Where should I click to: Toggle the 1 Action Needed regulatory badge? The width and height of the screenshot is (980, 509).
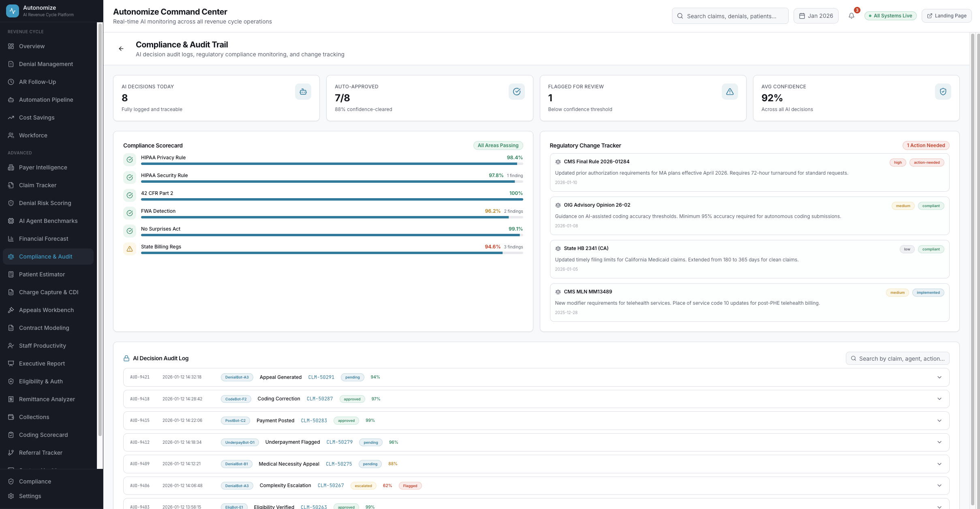[x=926, y=145]
